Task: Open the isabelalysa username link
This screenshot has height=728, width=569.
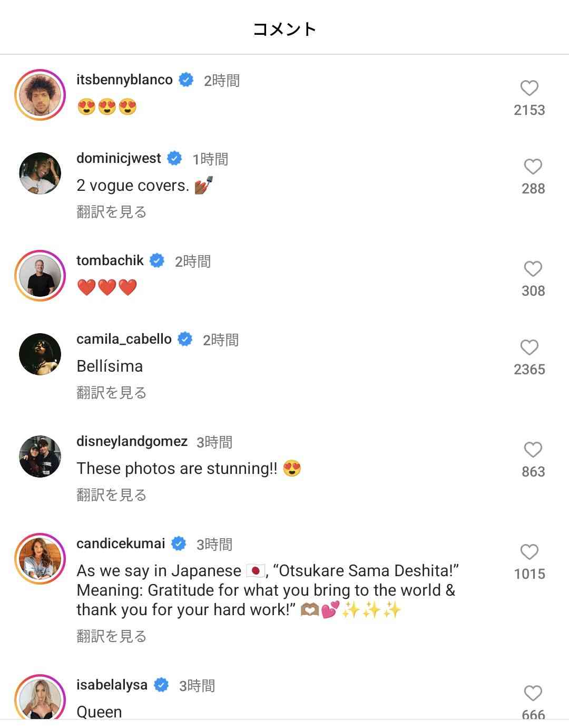Action: pos(112,685)
